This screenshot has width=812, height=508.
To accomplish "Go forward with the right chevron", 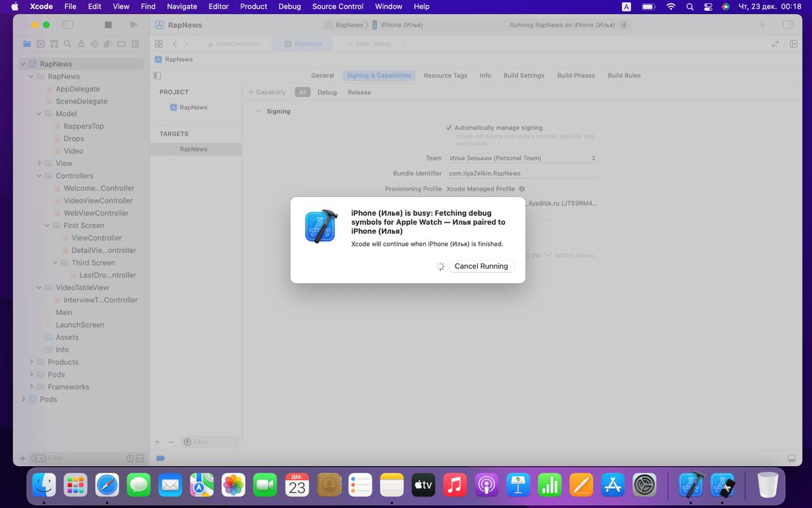I will point(185,44).
